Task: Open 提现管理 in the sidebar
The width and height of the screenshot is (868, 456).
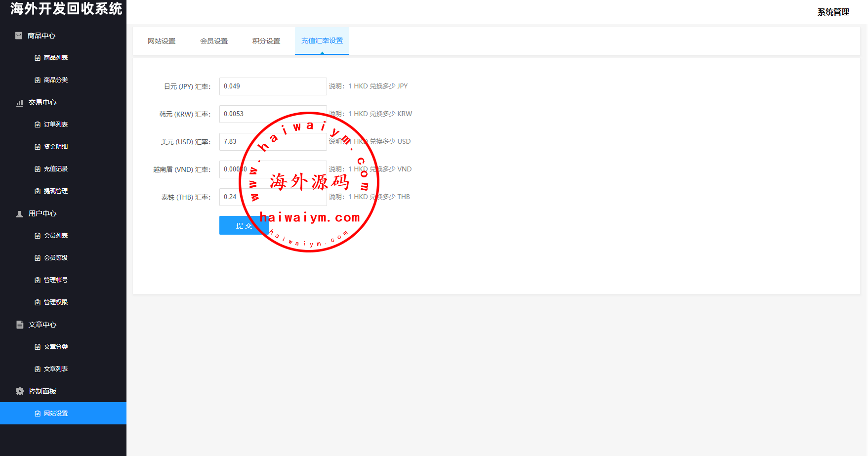Action: coord(56,191)
